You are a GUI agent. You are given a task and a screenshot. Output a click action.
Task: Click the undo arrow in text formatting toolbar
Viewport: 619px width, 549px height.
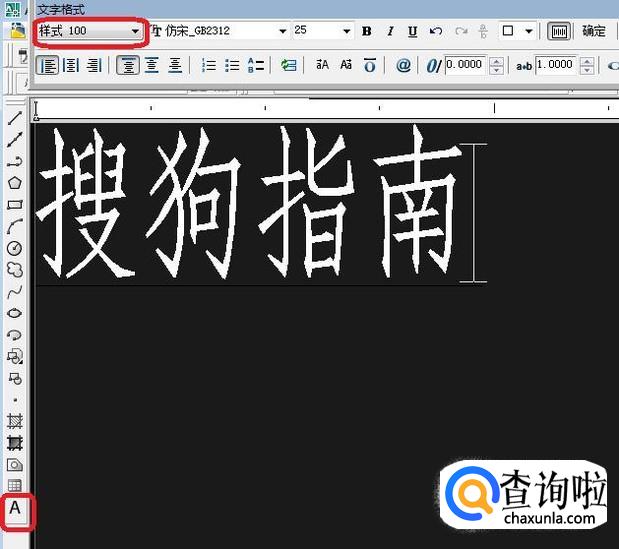436,31
